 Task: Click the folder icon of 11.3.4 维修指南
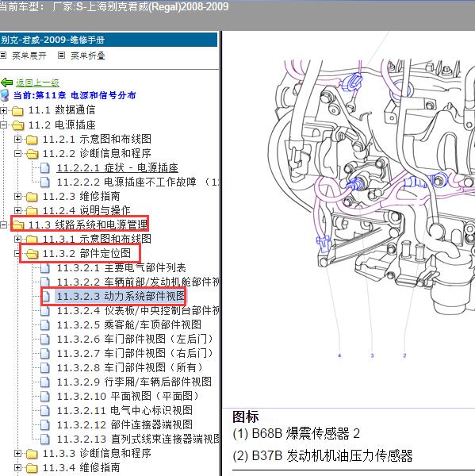(32, 468)
